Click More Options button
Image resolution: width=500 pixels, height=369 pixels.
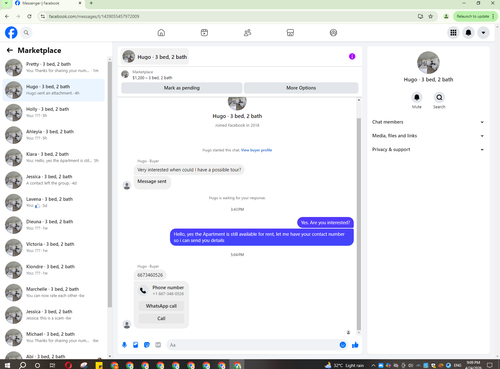301,88
